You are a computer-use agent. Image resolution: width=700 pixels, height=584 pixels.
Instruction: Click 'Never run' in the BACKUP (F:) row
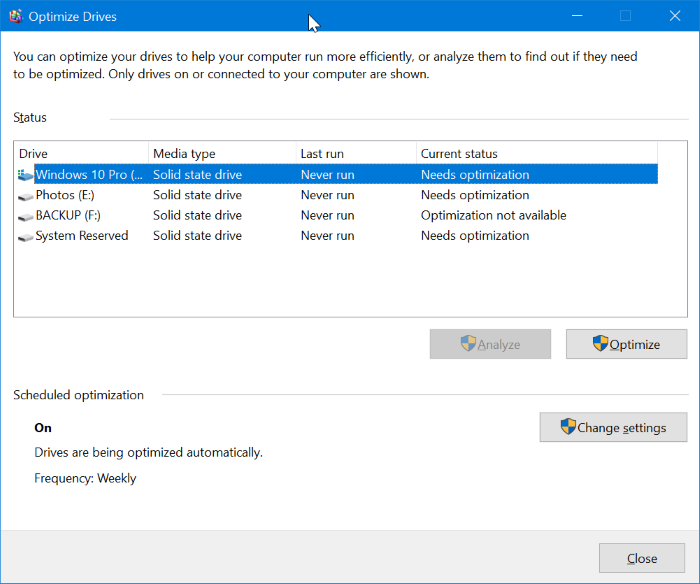pyautogui.click(x=327, y=215)
